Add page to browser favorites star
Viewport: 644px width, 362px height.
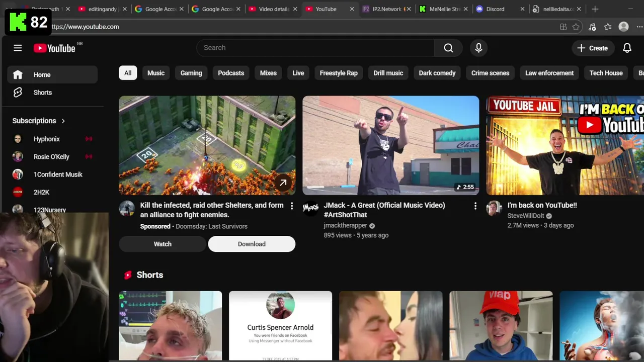(576, 27)
